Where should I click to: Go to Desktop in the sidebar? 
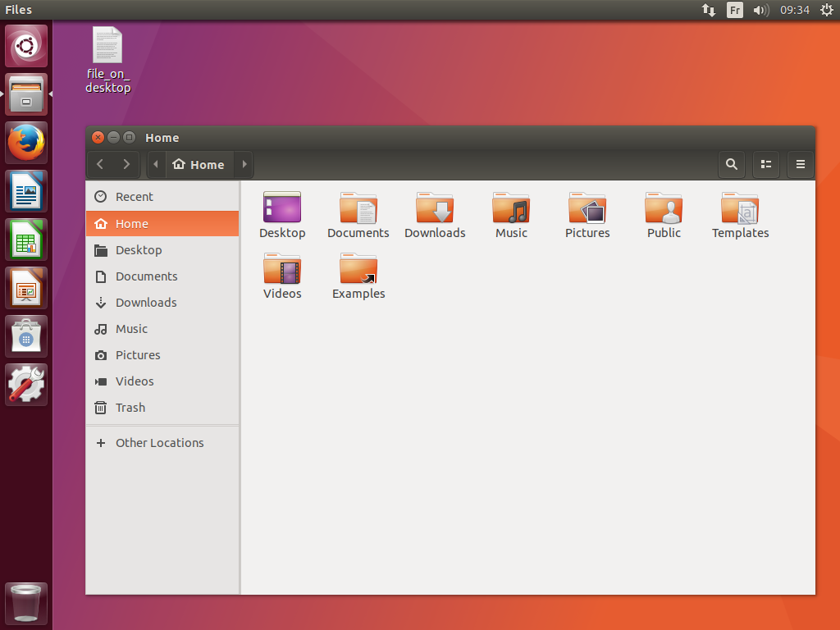pyautogui.click(x=162, y=249)
